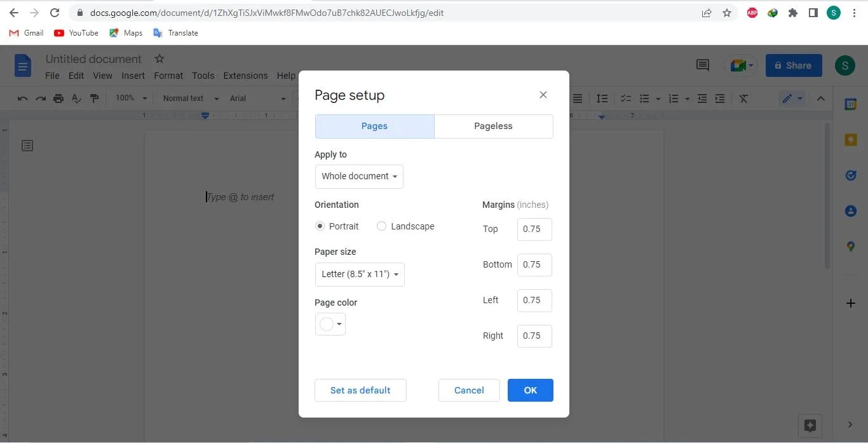Switch to the Pageless tab
Screen dimensions: 868x443
493,126
